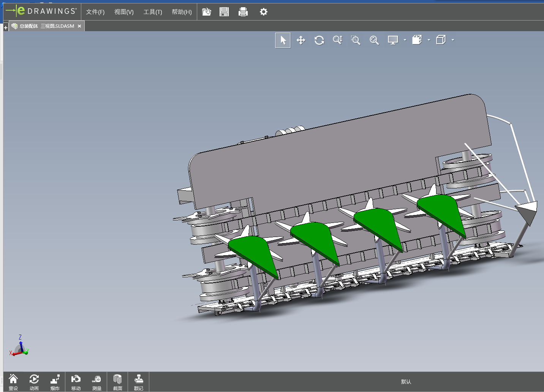Expand the display settings dropdown arrow
The image size is (544, 392).
click(405, 40)
